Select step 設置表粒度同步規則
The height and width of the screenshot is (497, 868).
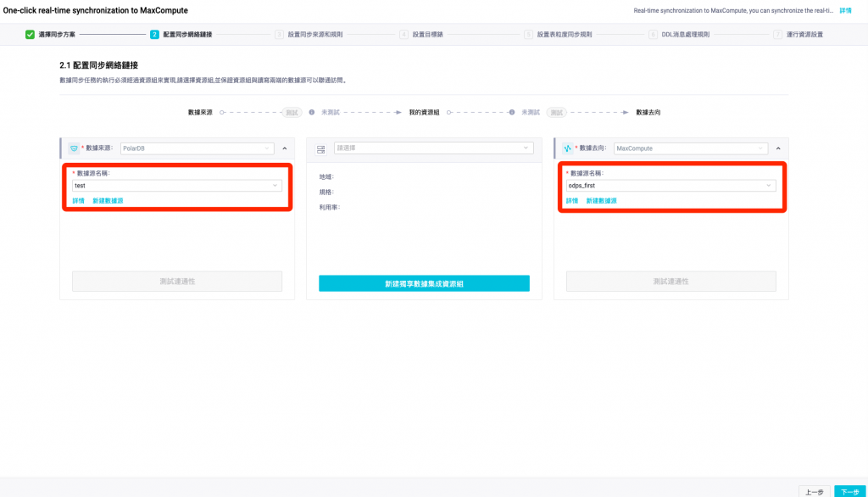coord(564,35)
